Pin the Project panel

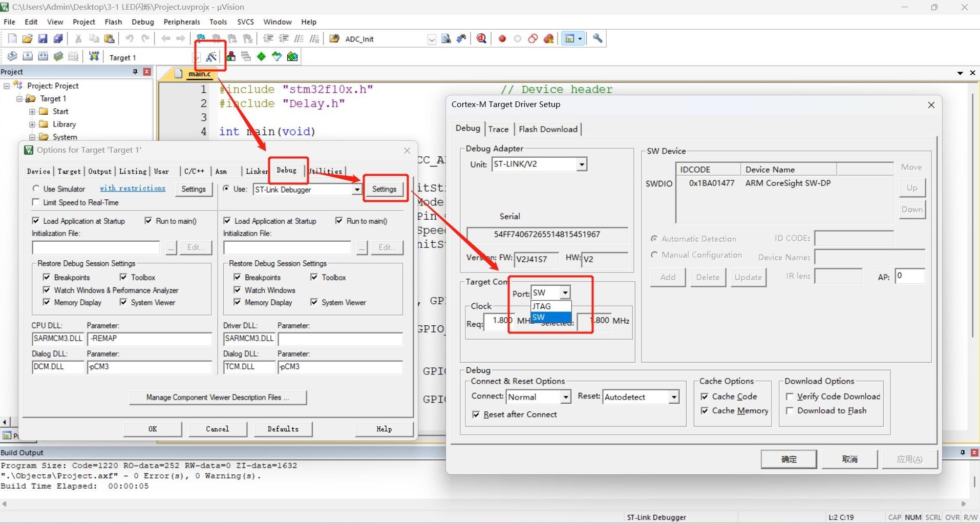click(135, 72)
